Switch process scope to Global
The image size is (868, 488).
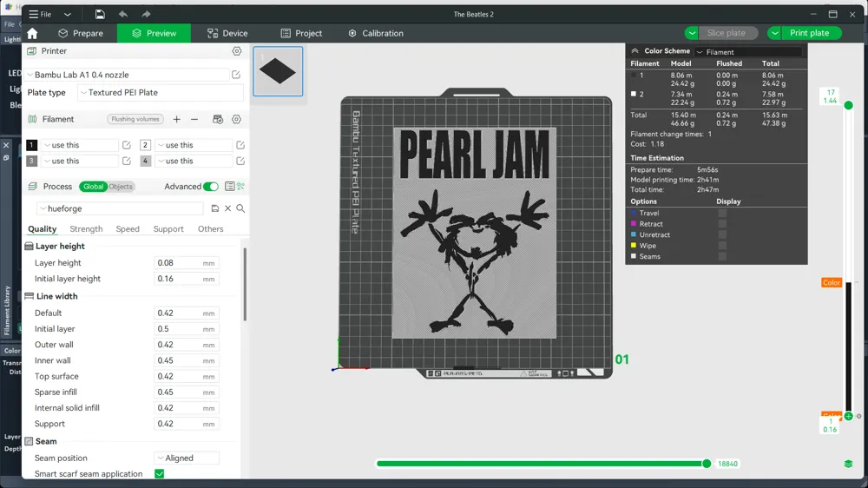[x=93, y=187]
